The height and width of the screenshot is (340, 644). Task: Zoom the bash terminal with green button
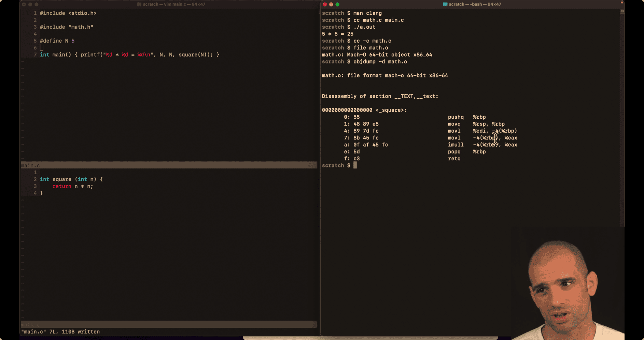coord(337,4)
